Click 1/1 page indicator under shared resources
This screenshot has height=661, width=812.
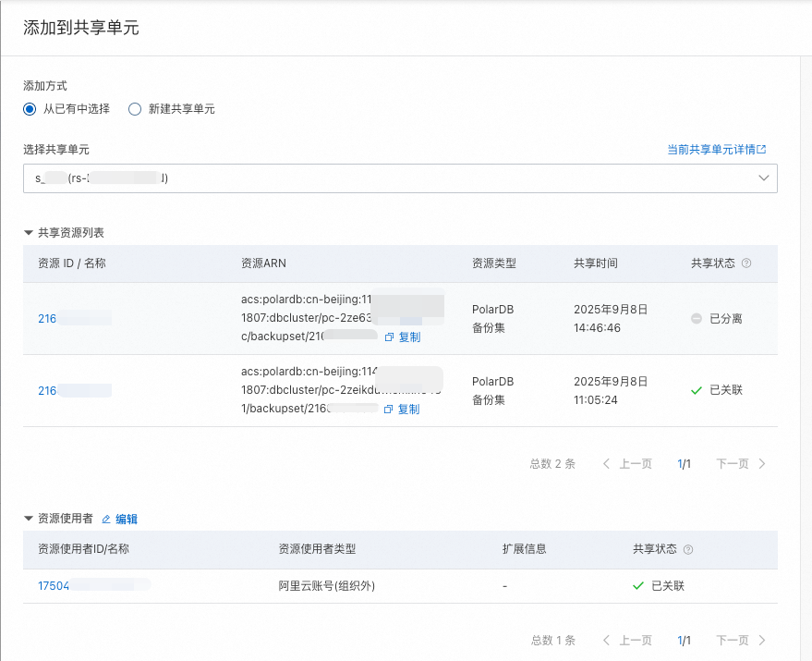tap(685, 463)
